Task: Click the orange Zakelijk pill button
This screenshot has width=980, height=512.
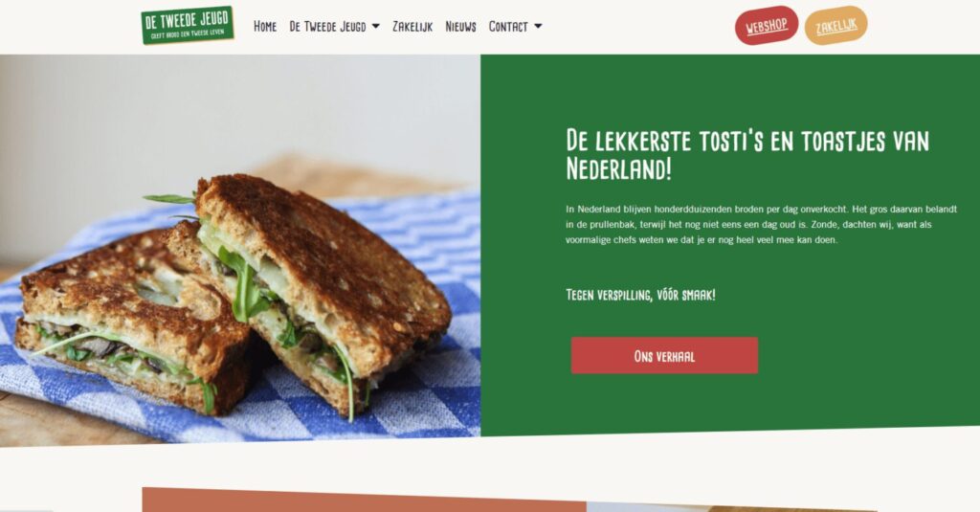Action: click(835, 26)
